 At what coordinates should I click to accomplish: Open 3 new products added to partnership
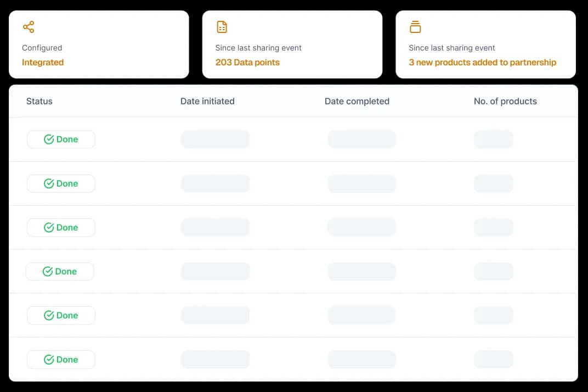[482, 63]
